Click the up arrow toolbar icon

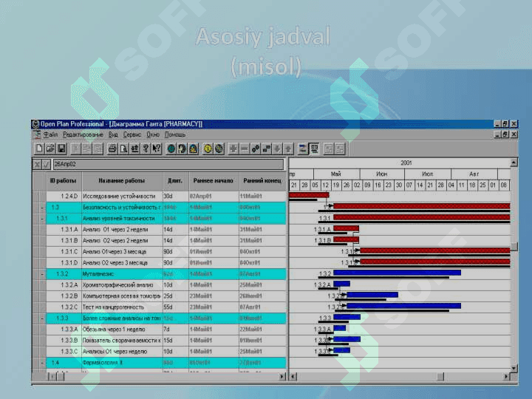pos(288,149)
